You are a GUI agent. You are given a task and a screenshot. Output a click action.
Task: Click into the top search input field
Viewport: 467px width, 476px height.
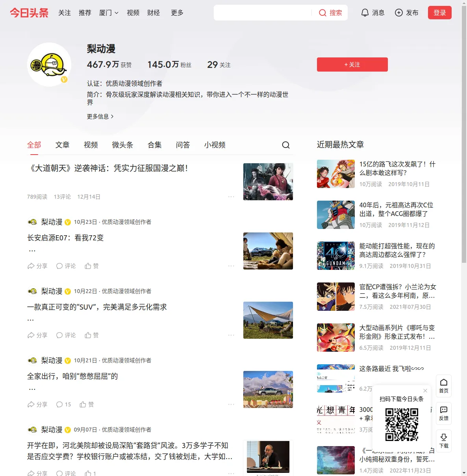click(x=263, y=13)
